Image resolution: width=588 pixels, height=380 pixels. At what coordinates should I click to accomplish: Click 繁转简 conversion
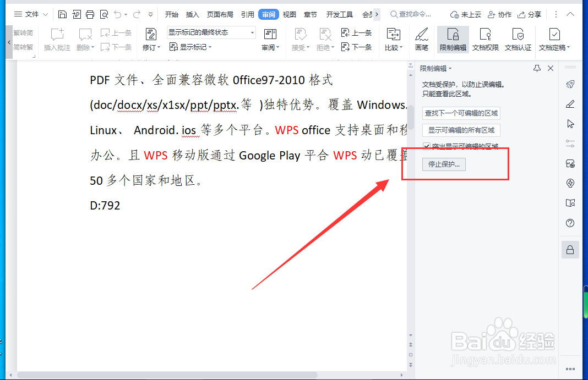coord(23,33)
